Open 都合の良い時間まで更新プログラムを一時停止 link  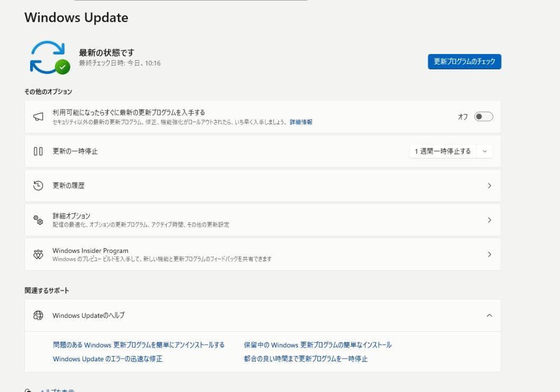(306, 359)
